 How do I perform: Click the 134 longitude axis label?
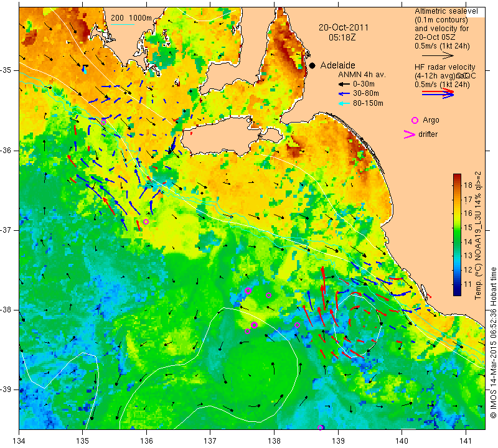point(19,441)
